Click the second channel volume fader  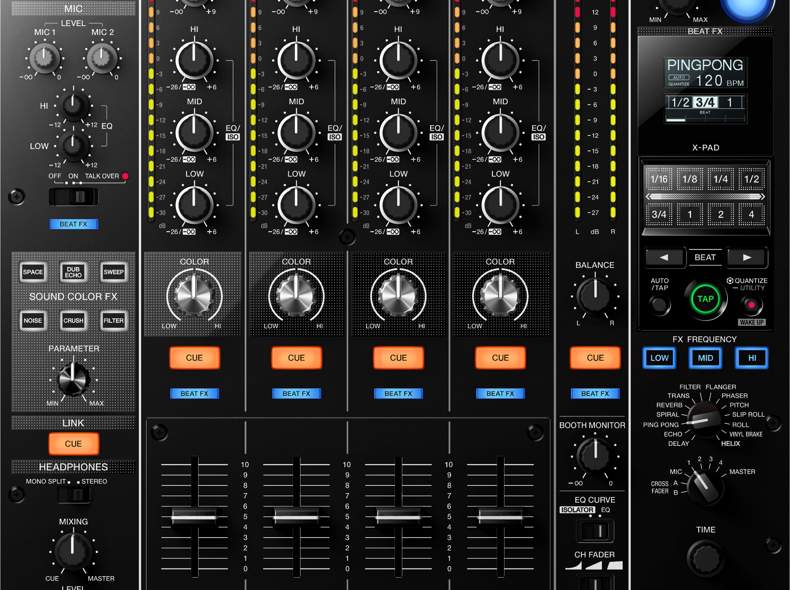(296, 516)
